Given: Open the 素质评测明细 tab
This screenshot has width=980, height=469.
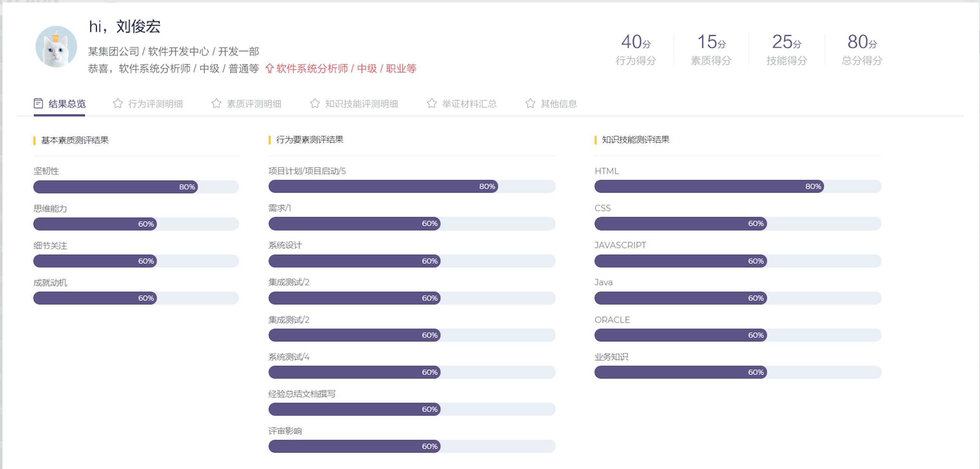Looking at the screenshot, I should (254, 104).
